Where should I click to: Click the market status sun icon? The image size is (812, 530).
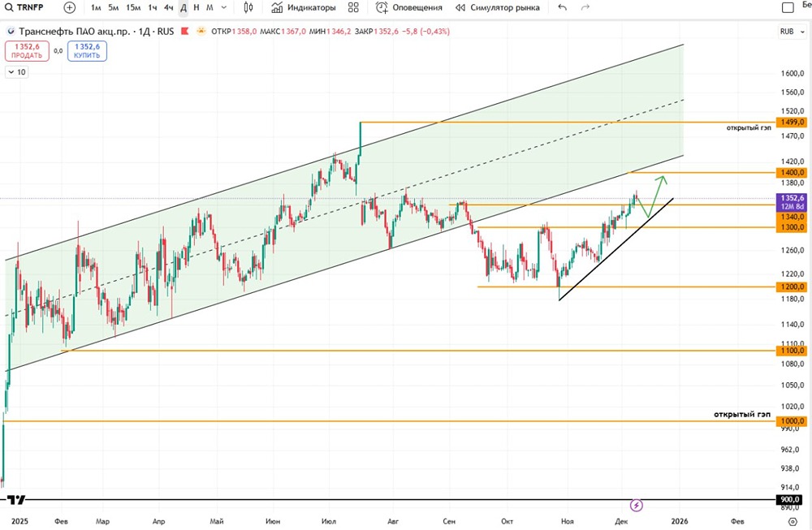(x=201, y=32)
